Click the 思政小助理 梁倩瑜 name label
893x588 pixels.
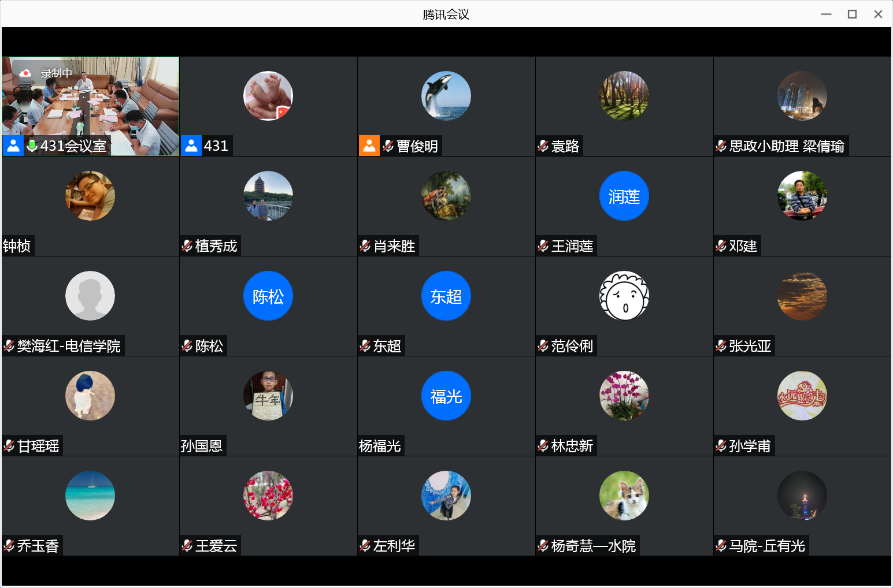point(787,146)
